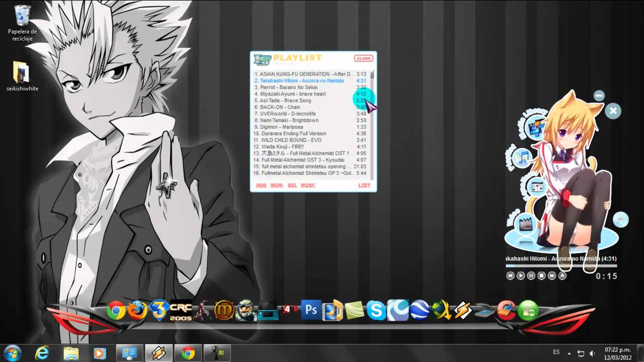Viewport: 644px width, 362px height.
Task: Select "Durarara Ending Full Version" track
Action: (310, 133)
